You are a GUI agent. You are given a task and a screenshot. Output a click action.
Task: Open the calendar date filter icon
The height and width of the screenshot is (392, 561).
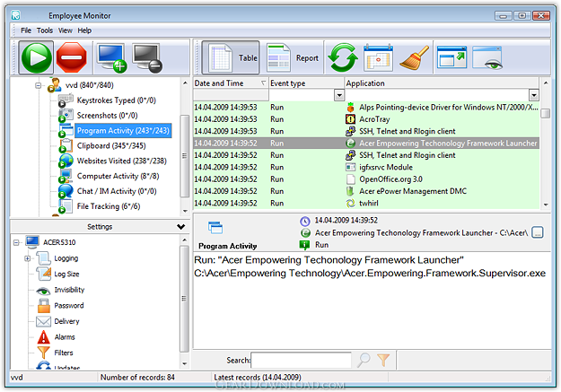click(378, 57)
